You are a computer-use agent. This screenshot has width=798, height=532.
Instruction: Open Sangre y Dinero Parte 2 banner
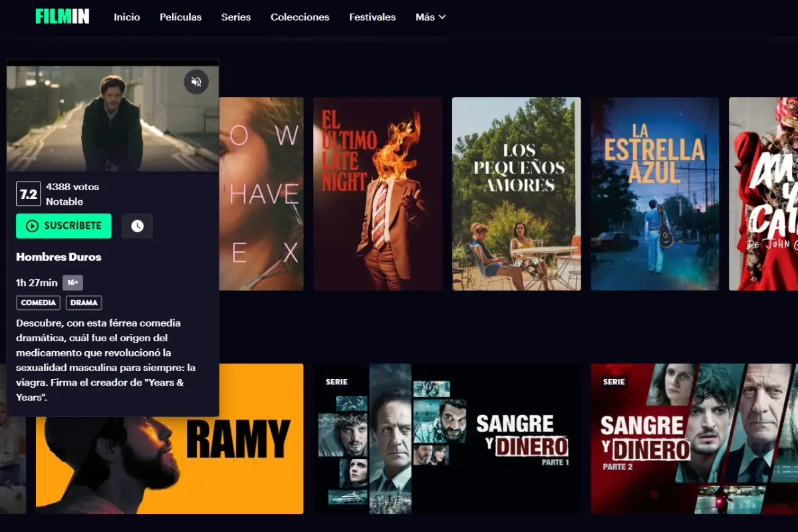[694, 439]
